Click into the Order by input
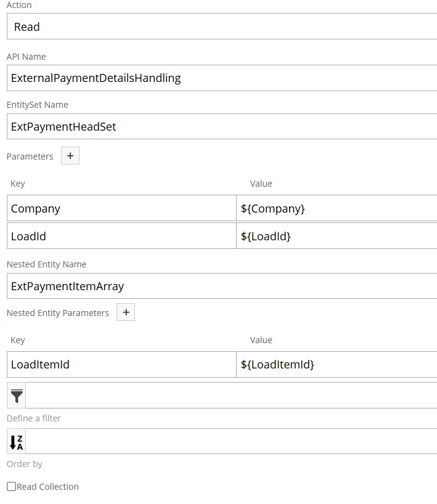Viewport: 437px width, 504px height. click(231, 441)
